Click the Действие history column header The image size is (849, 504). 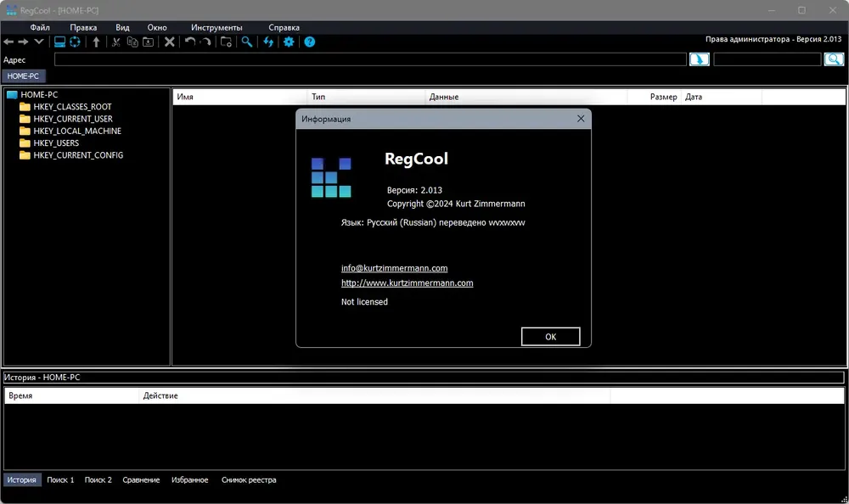tap(374, 395)
